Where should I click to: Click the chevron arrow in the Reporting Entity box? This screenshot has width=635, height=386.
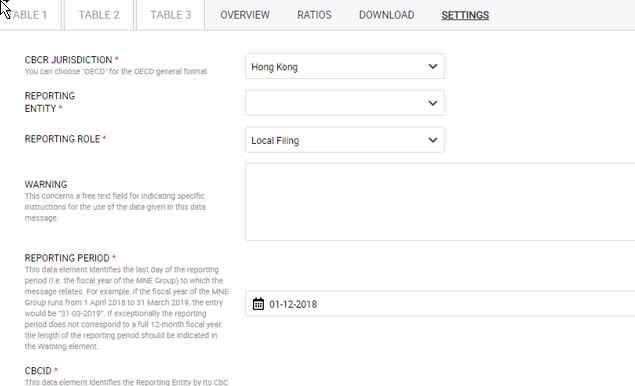point(433,103)
